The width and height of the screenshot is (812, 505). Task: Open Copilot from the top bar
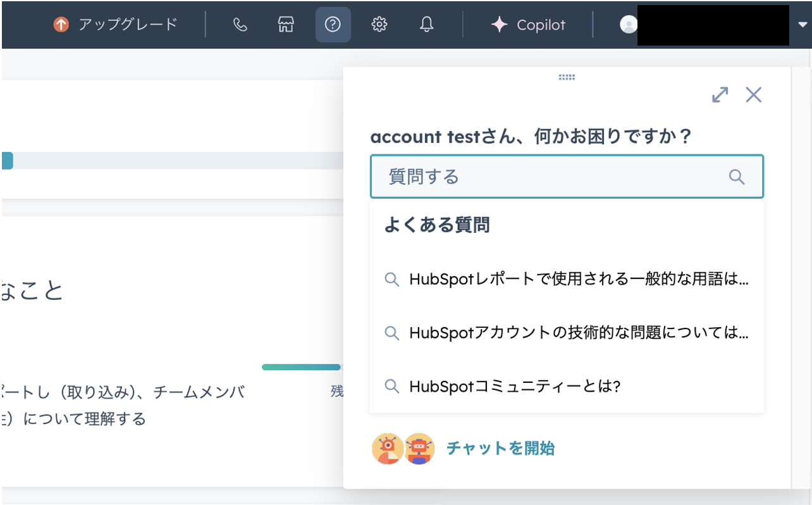(528, 25)
